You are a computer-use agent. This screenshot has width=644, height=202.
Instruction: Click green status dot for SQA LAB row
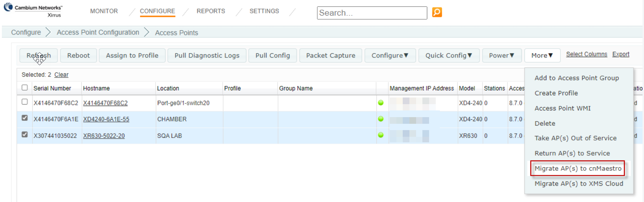tap(380, 135)
